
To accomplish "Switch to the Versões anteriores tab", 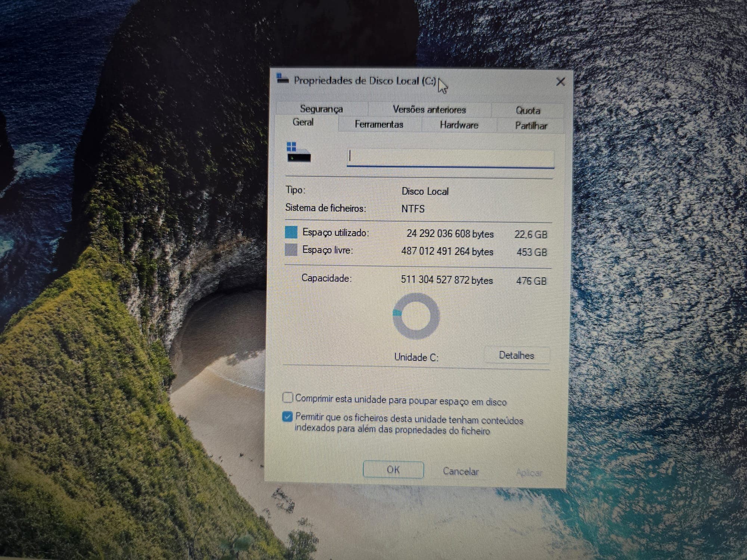I will click(x=429, y=109).
